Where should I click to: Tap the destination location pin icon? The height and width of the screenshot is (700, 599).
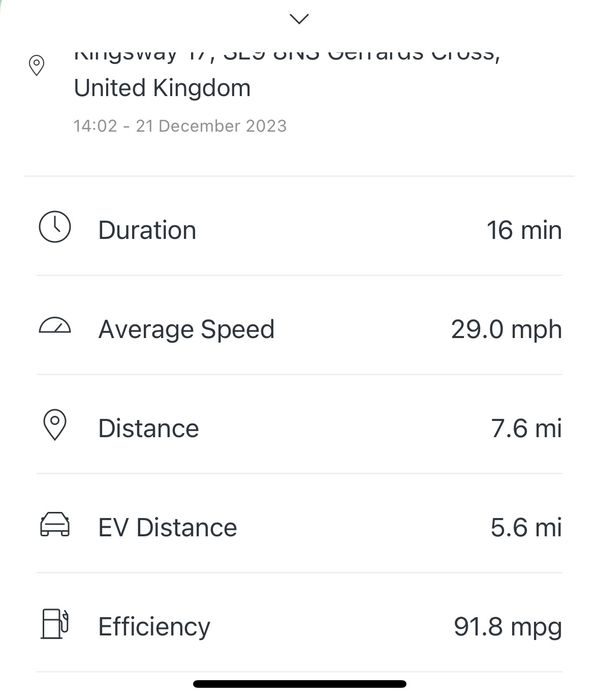pos(37,65)
